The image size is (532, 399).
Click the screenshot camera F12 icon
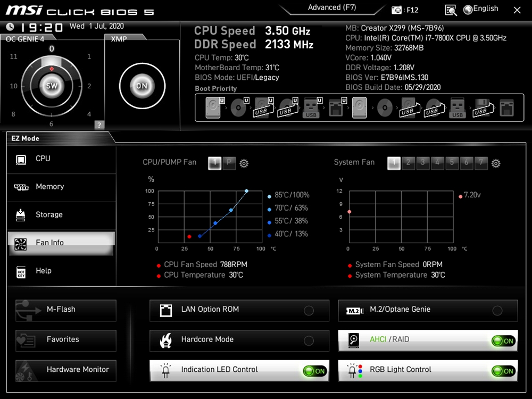(396, 10)
